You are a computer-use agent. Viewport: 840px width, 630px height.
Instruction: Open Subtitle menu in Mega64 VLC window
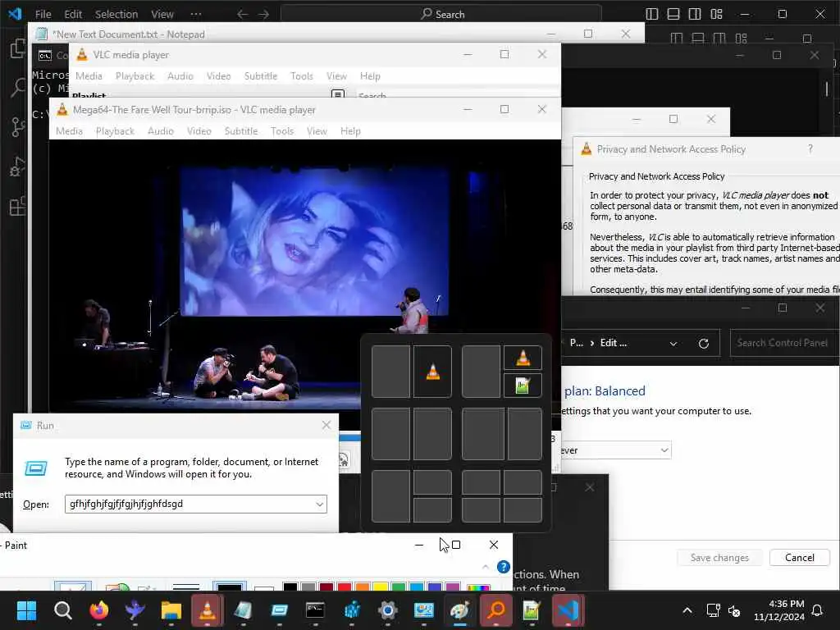241,131
